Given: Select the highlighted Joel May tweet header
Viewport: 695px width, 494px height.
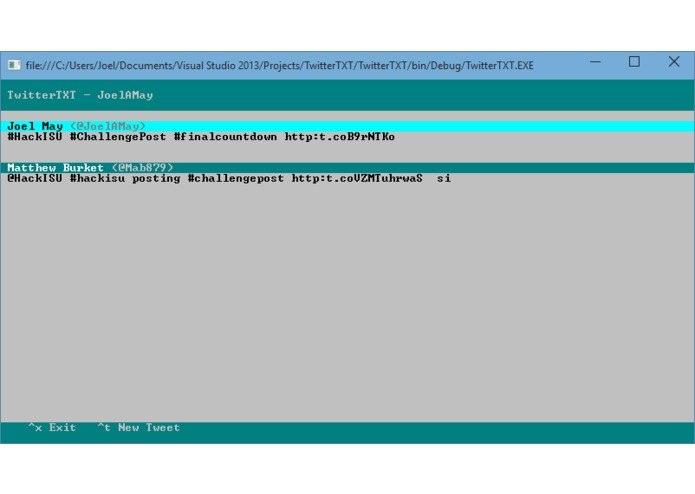Looking at the screenshot, I should [x=348, y=126].
